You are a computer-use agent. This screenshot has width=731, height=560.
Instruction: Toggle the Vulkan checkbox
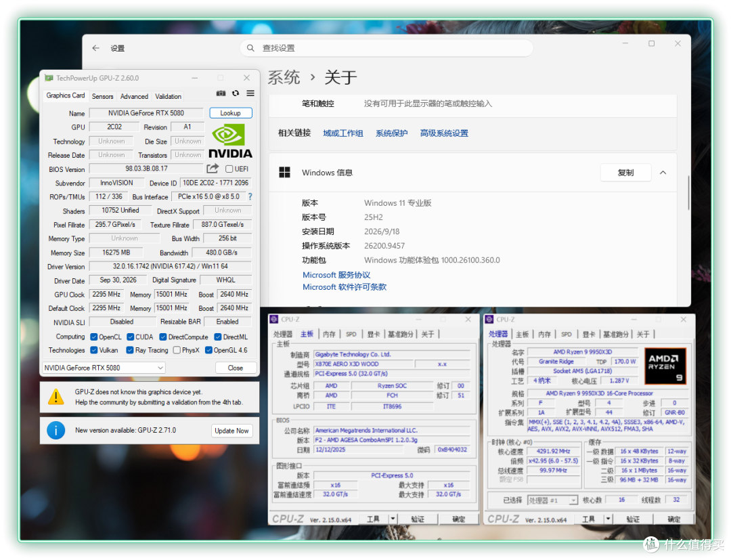(94, 349)
